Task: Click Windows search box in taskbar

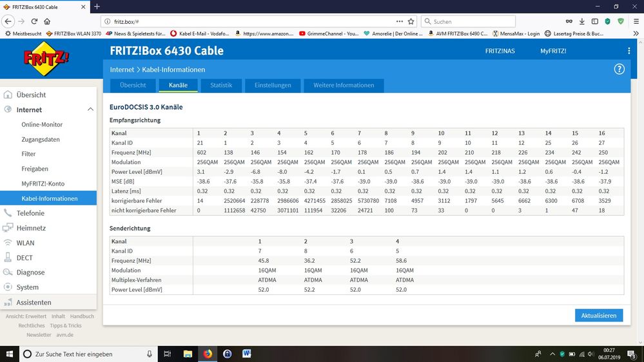Action: 88,354
